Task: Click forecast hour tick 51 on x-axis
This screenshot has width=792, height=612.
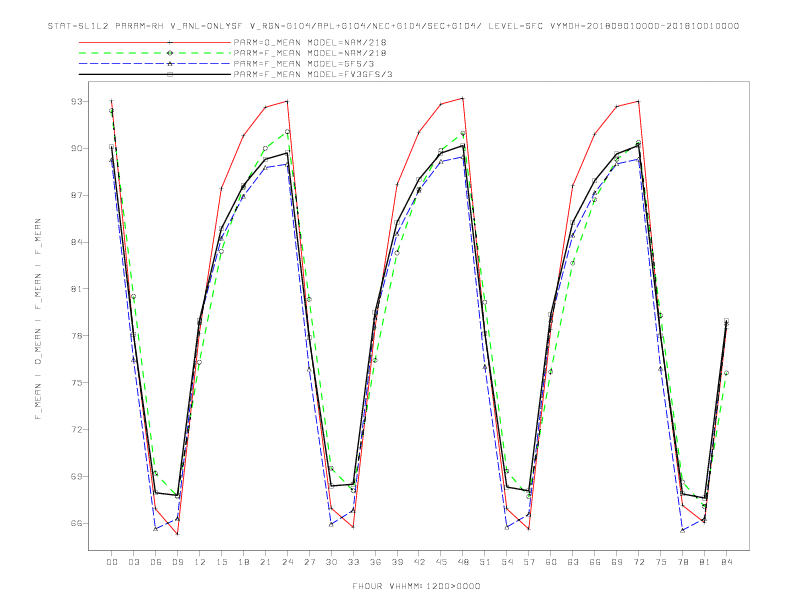Action: pos(485,562)
